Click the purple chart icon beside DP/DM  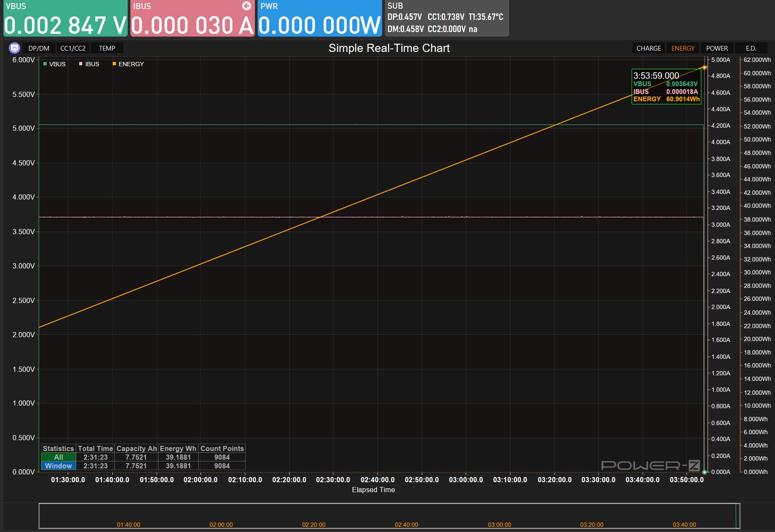[14, 48]
